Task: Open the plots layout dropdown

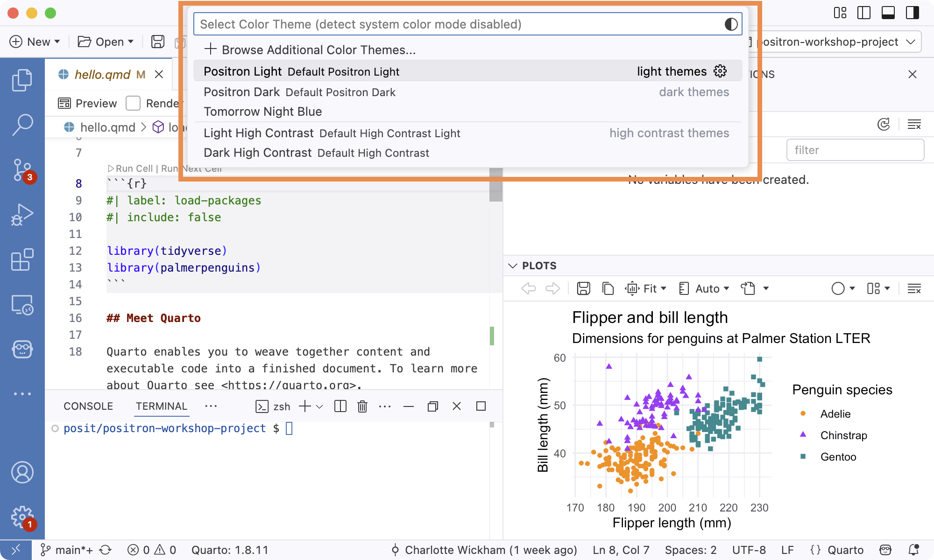Action: coord(878,288)
